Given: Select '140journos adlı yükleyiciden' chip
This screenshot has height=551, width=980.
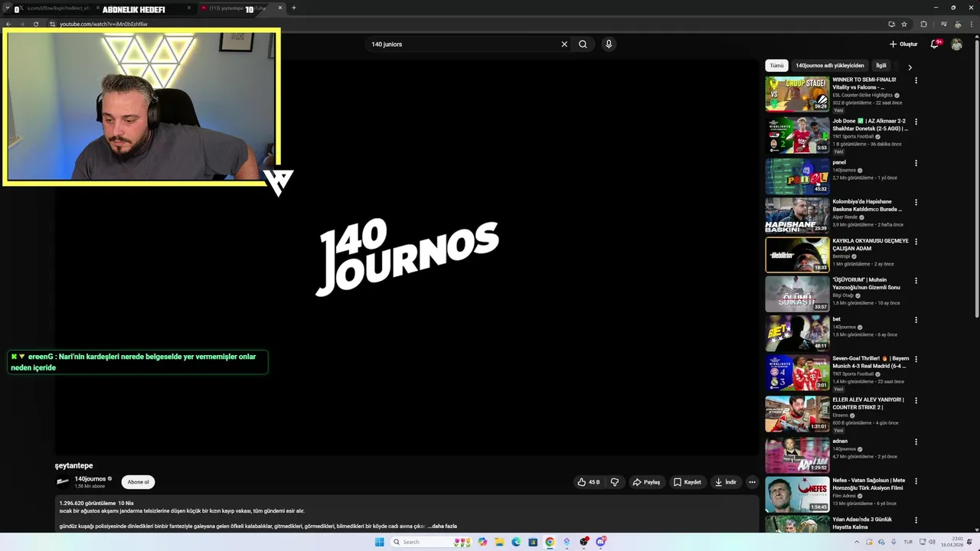Looking at the screenshot, I should (x=829, y=66).
